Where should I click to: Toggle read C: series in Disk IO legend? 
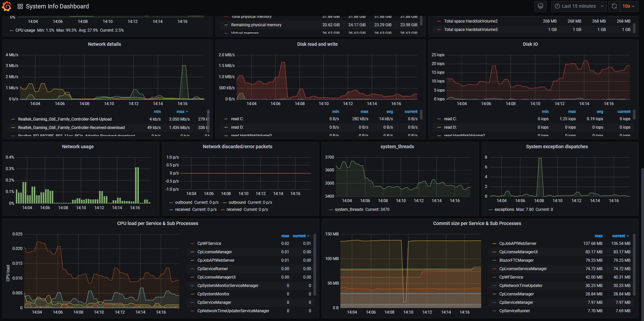point(450,119)
